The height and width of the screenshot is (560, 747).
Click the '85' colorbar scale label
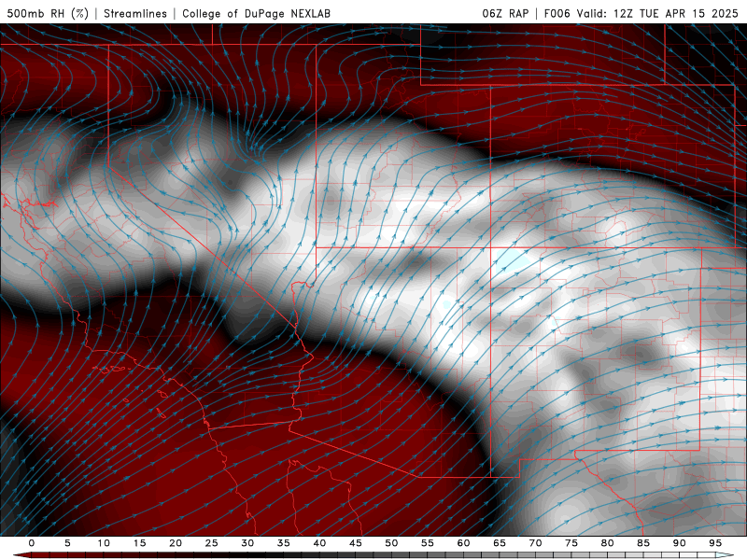pyautogui.click(x=643, y=543)
